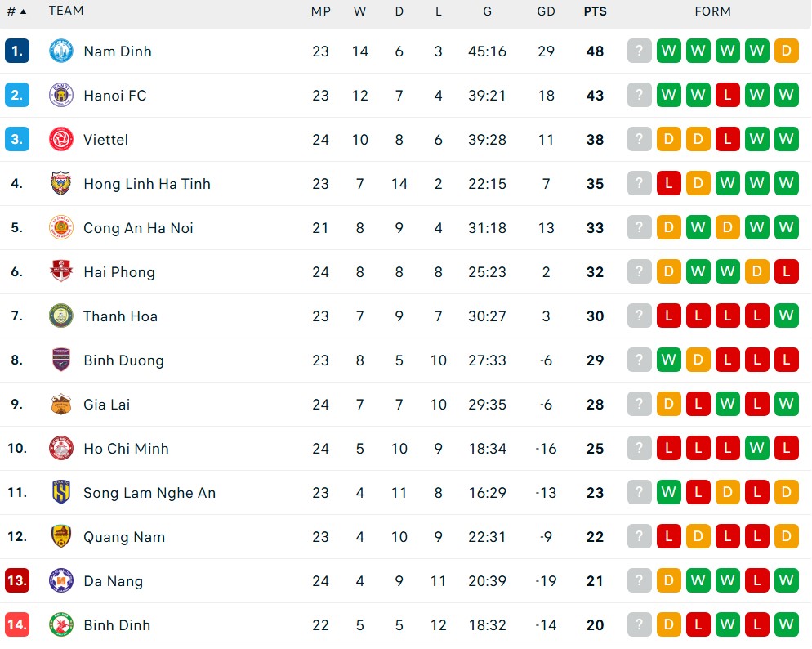Open the Da Nang club crest

click(61, 580)
